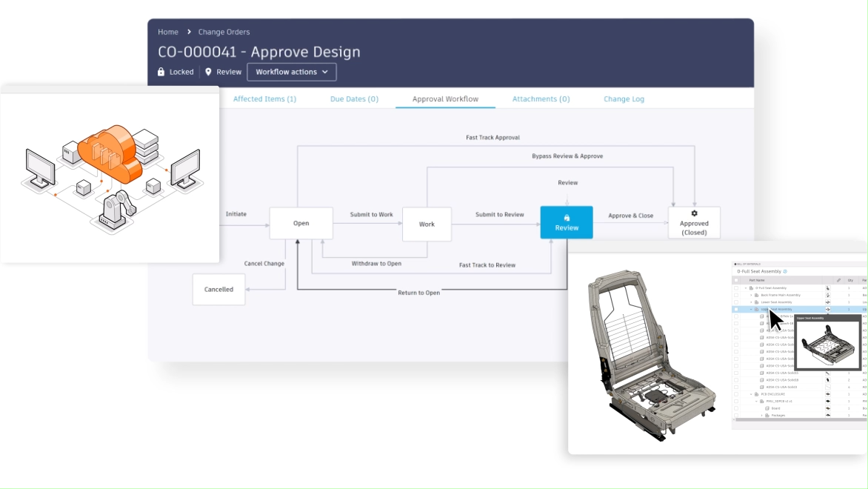Click part preview icon in Upper Seat Assembly row
Viewport: 868px width, 489px height.
(x=828, y=309)
